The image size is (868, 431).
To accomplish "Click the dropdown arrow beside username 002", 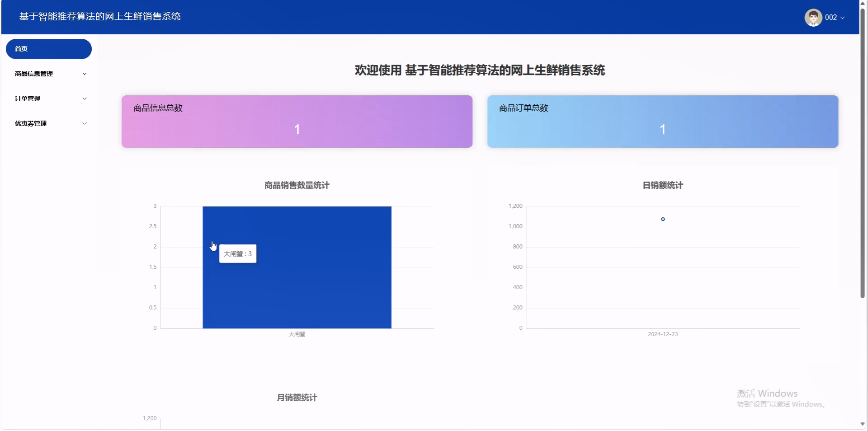I will [x=842, y=18].
